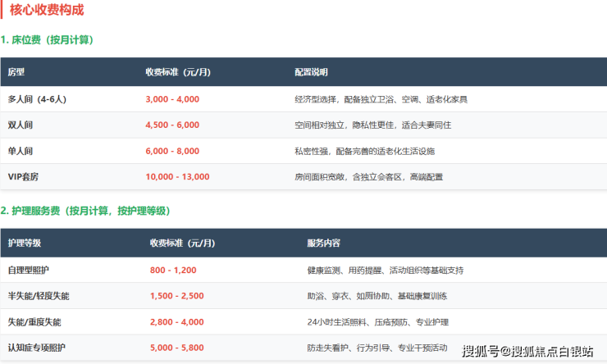Screen dimensions: 607x364
Task: Select the 双人间 room type cell
Action: 21,125
